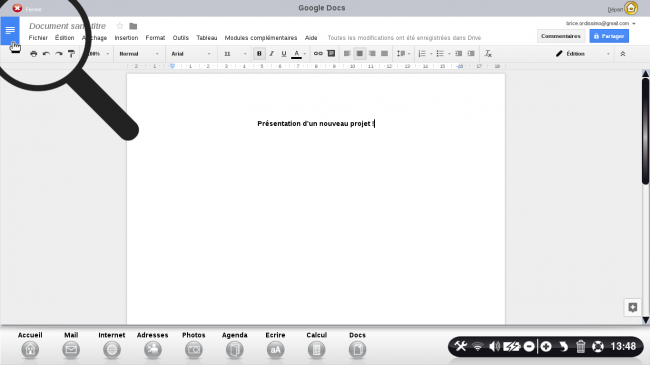Screen dimensions: 650x365
Task: Toggle italic formatting
Action: (x=272, y=54)
